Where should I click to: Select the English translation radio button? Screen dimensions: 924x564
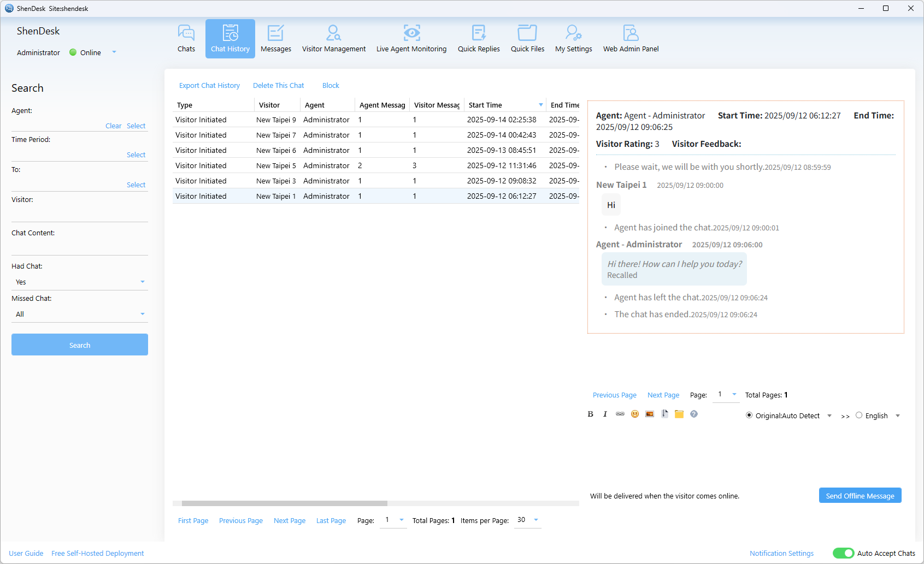click(859, 415)
